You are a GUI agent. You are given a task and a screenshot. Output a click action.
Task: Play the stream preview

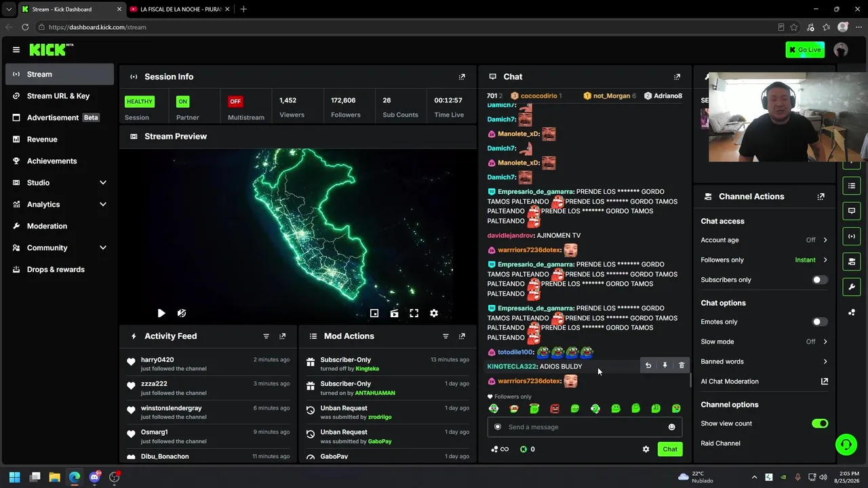point(161,313)
